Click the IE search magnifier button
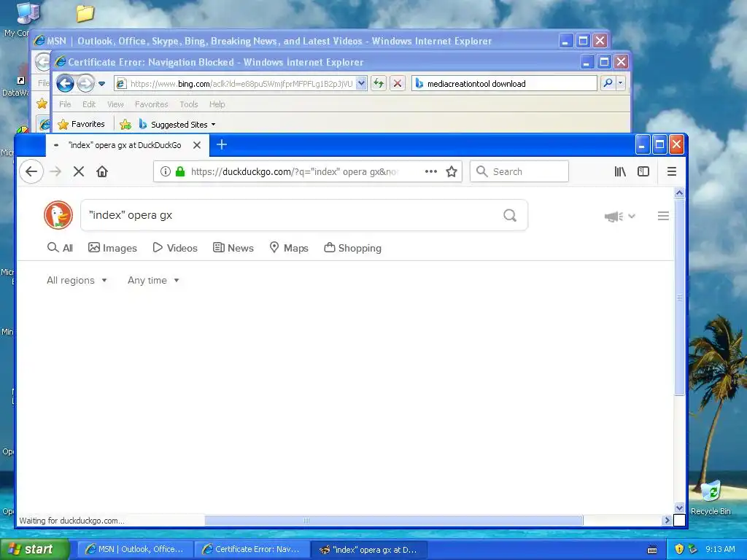Viewport: 747px width, 560px height. pos(608,83)
